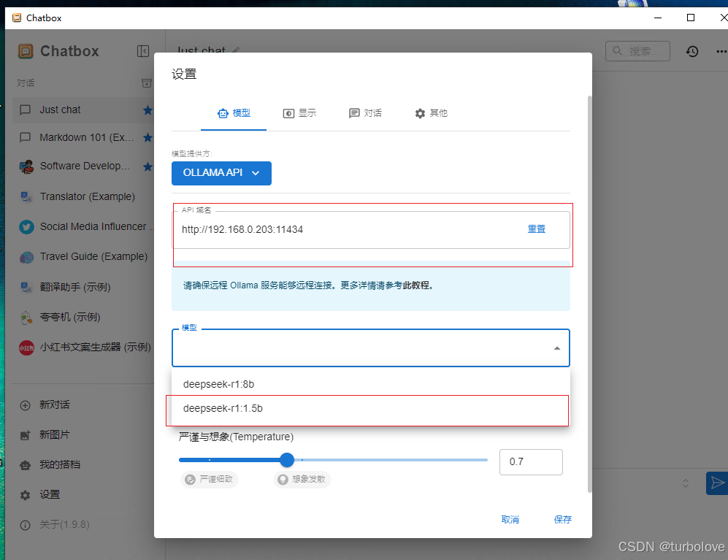728x560 pixels.
Task: Select deepseek-r1:8b model option
Action: [x=370, y=384]
